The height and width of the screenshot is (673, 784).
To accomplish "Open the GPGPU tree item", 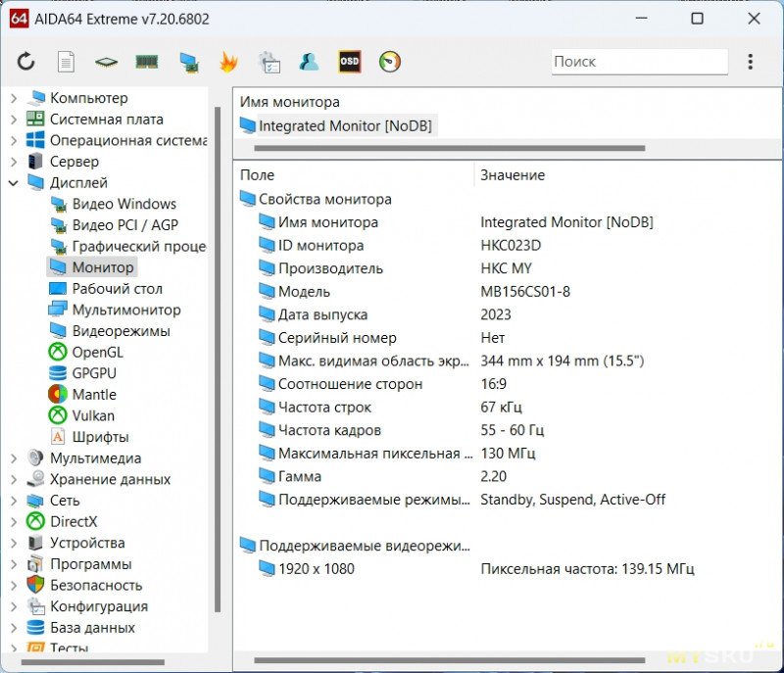I will coord(83,373).
